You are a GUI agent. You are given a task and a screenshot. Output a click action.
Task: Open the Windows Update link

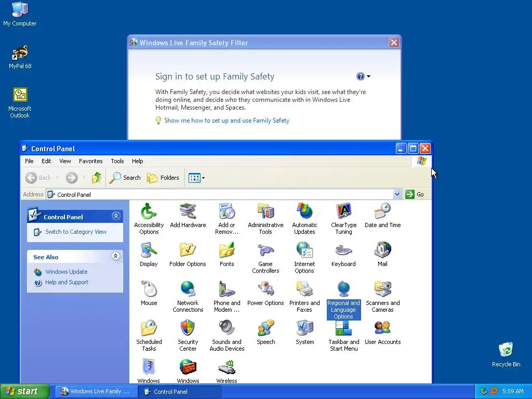point(66,272)
